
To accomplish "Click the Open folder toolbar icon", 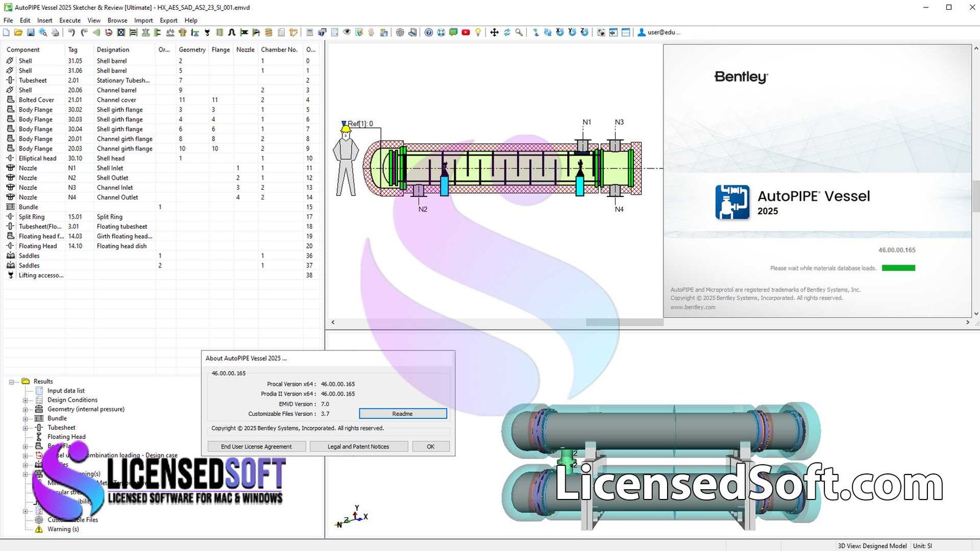I will coord(18,32).
